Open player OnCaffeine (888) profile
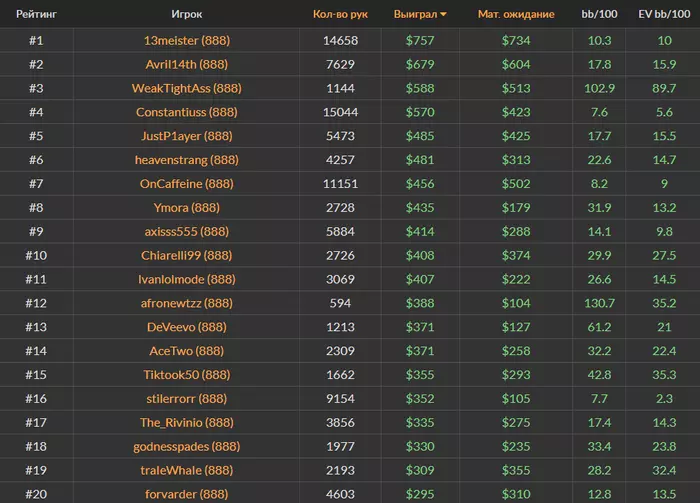700x503 pixels. 187,184
